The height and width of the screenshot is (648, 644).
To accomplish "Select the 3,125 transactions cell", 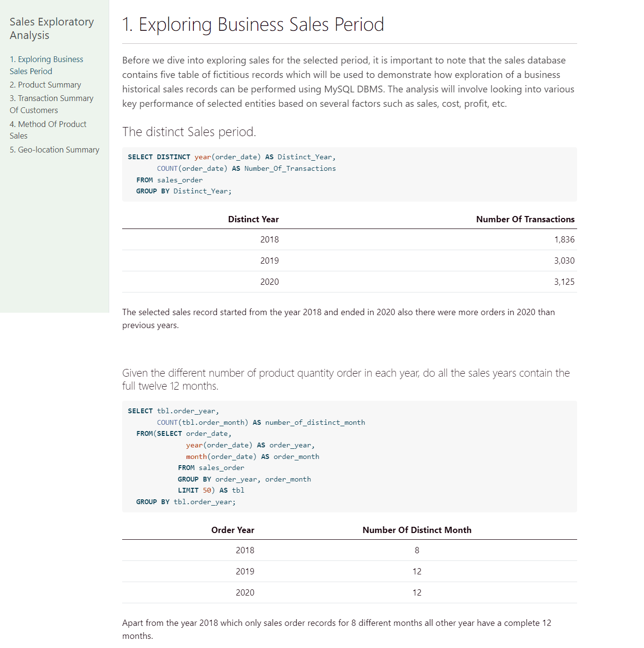I will pyautogui.click(x=564, y=282).
